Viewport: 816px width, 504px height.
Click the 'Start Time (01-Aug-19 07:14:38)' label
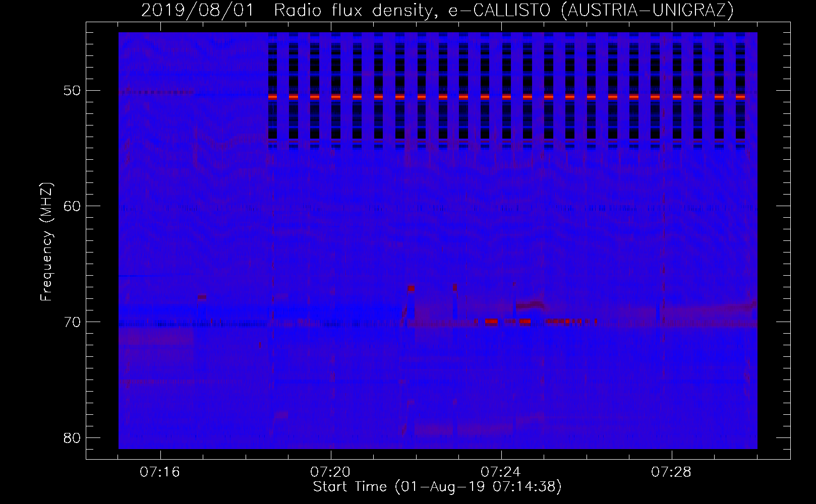437,487
